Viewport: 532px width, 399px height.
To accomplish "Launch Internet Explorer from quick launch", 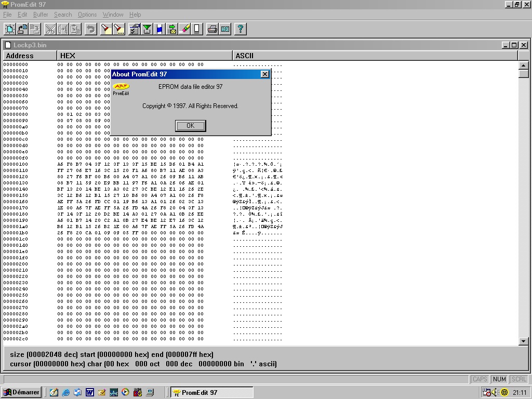I will click(66, 393).
